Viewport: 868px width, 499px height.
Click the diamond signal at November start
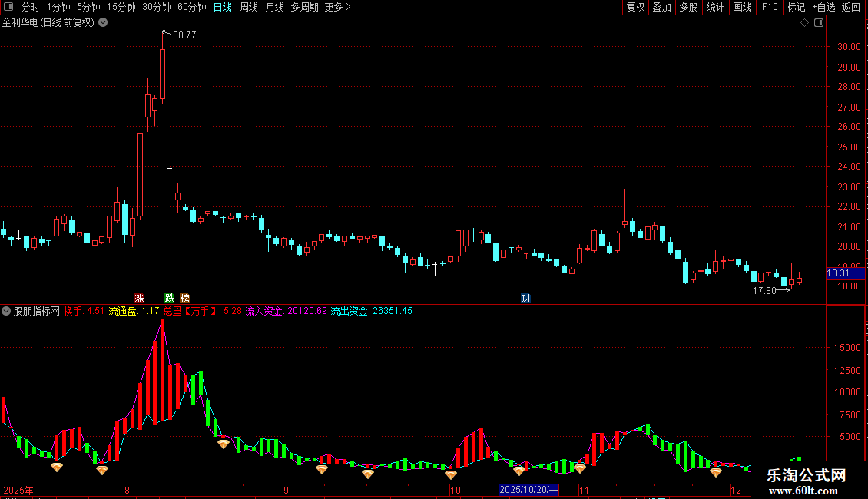click(x=580, y=468)
